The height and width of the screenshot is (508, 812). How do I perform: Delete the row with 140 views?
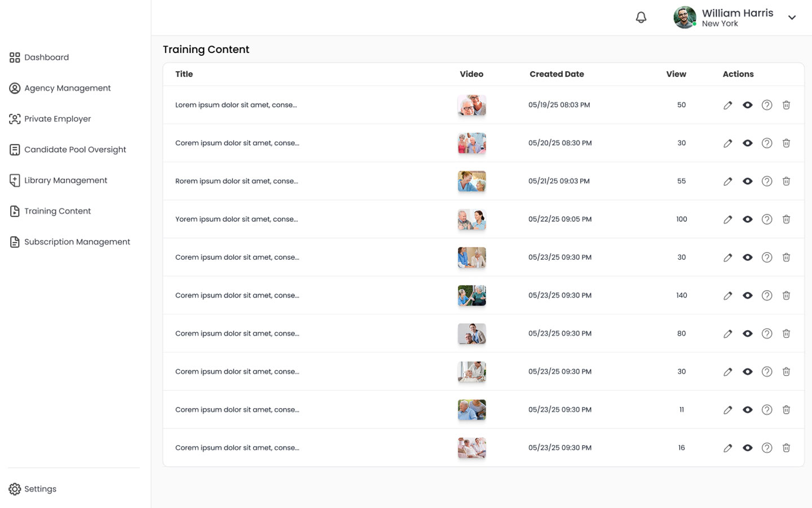click(x=786, y=295)
